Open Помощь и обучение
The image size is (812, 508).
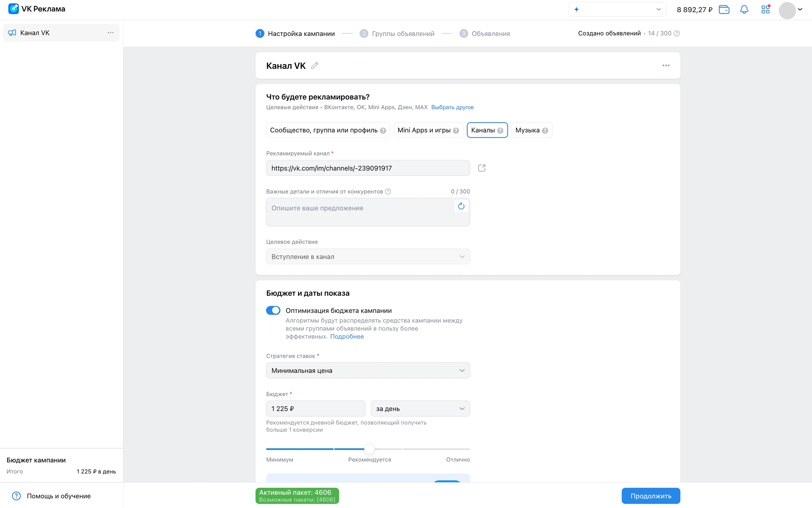[51, 496]
